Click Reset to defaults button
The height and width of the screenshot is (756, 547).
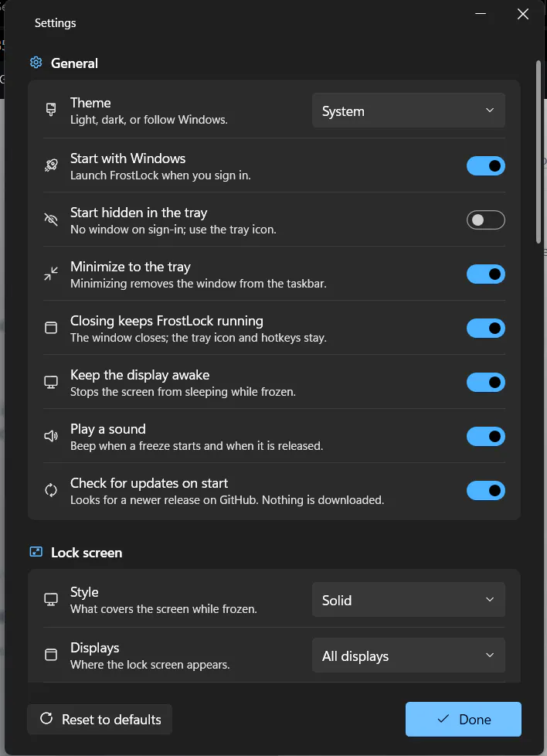(x=100, y=720)
